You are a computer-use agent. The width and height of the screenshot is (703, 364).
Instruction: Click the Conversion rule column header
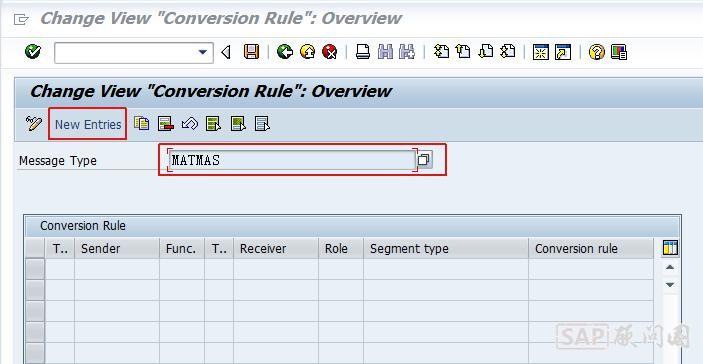point(591,248)
